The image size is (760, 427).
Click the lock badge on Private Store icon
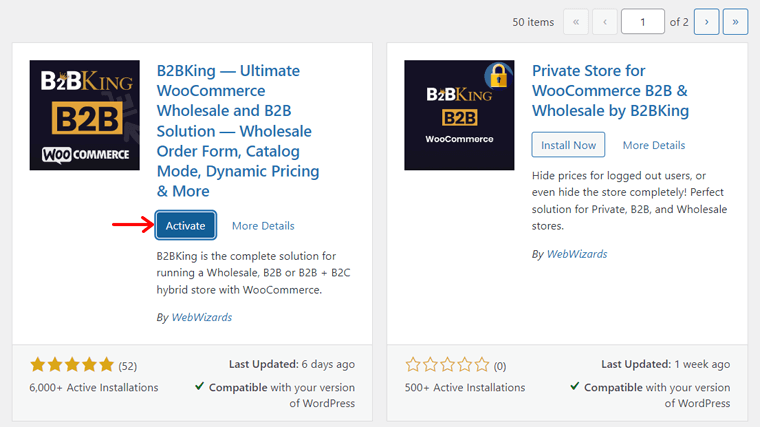click(496, 74)
